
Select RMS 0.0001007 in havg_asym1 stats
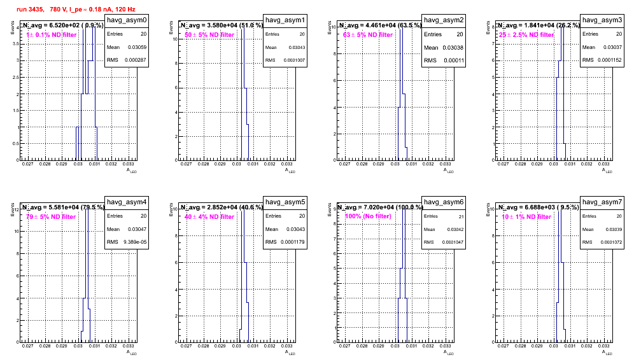[285, 60]
